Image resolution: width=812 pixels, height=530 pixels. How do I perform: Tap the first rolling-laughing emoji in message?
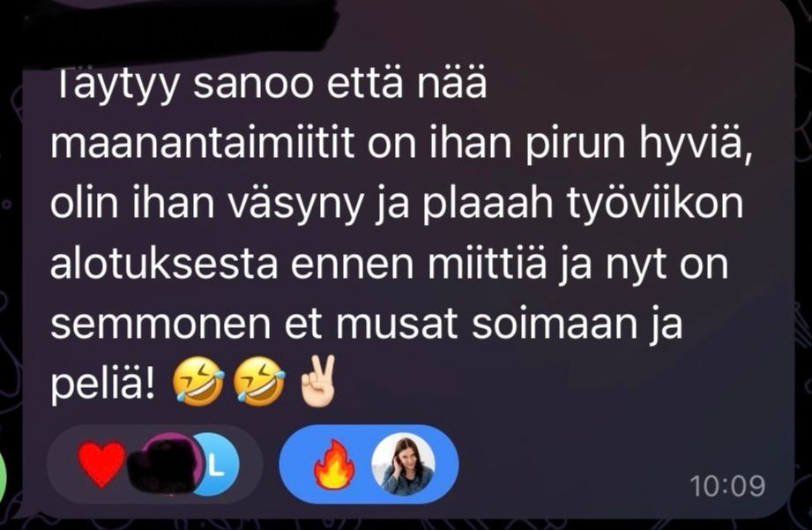pyautogui.click(x=197, y=381)
